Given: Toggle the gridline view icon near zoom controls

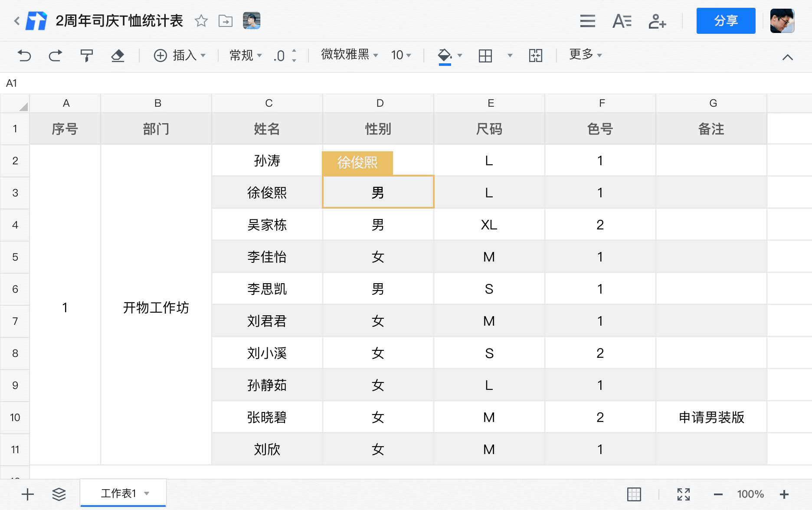Looking at the screenshot, I should (x=635, y=494).
